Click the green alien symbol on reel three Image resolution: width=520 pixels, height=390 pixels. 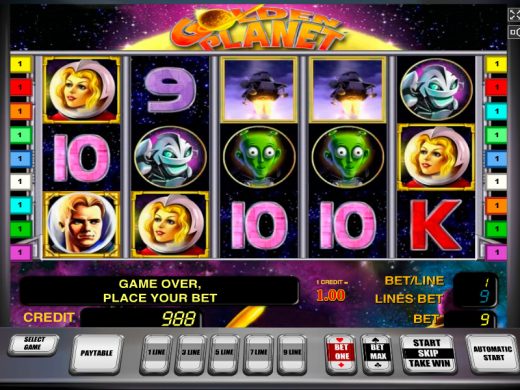(259, 157)
